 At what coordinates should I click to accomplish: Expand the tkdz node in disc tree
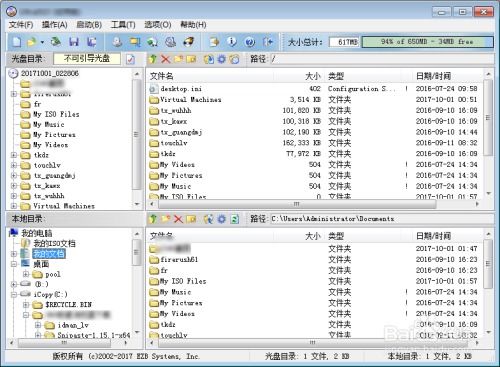tap(14, 155)
